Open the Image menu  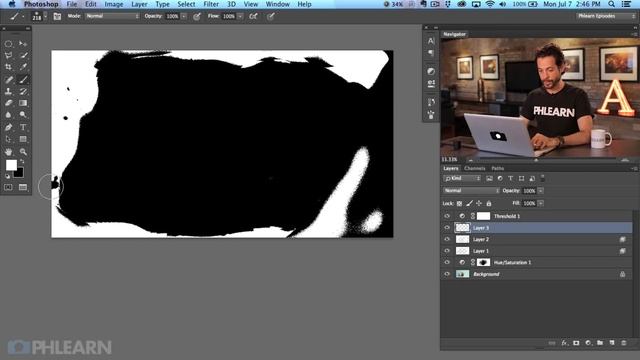(114, 4)
